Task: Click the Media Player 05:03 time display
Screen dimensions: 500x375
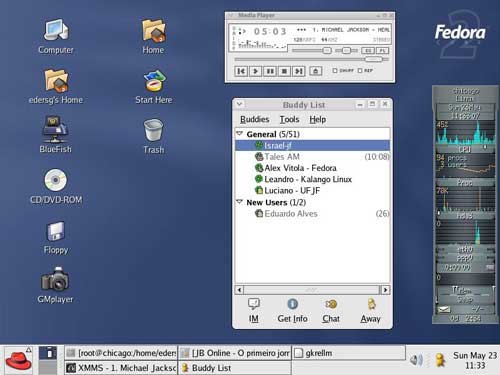Action: [270, 32]
